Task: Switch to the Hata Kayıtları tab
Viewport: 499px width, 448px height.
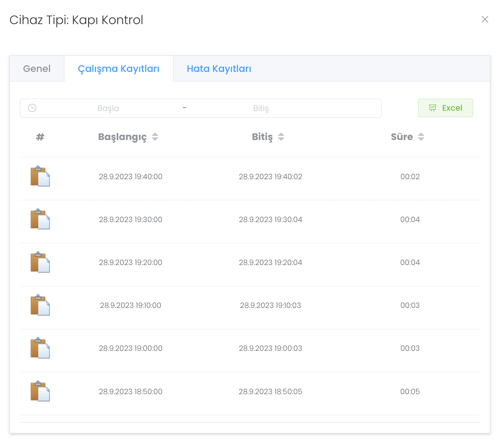Action: click(219, 69)
